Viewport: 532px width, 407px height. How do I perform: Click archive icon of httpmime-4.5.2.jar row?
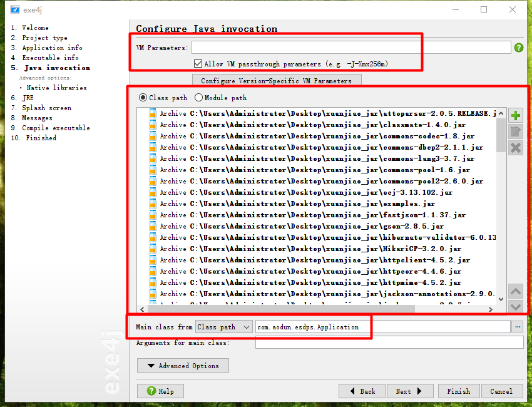tap(153, 282)
